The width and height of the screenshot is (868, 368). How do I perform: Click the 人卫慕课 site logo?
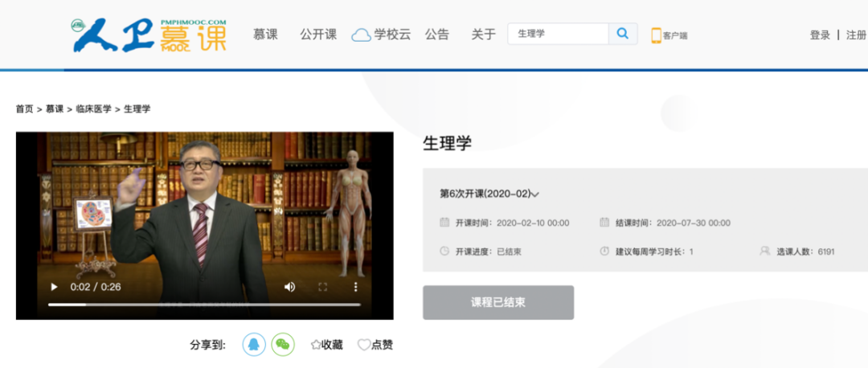coord(149,35)
